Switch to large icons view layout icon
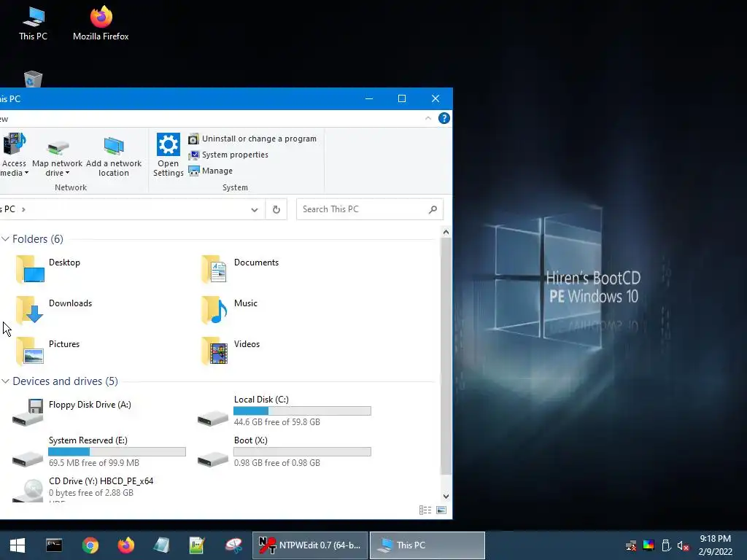The image size is (747, 560). pos(441,510)
